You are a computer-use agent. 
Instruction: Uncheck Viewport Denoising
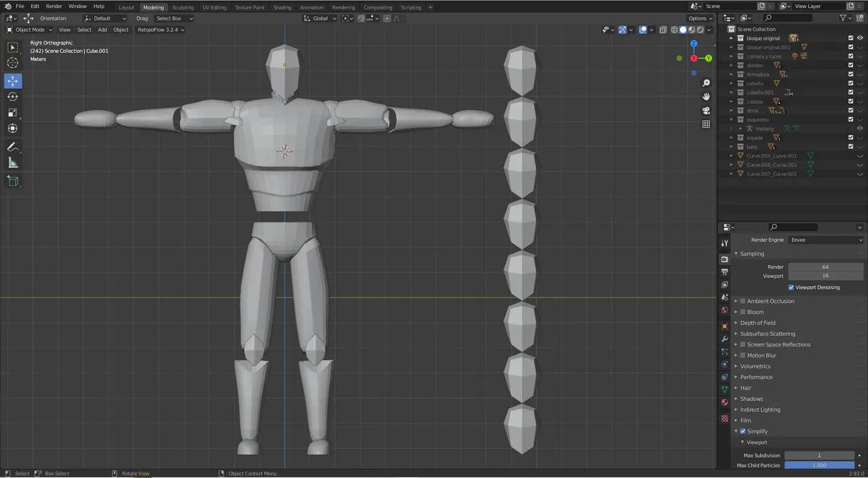pos(791,287)
